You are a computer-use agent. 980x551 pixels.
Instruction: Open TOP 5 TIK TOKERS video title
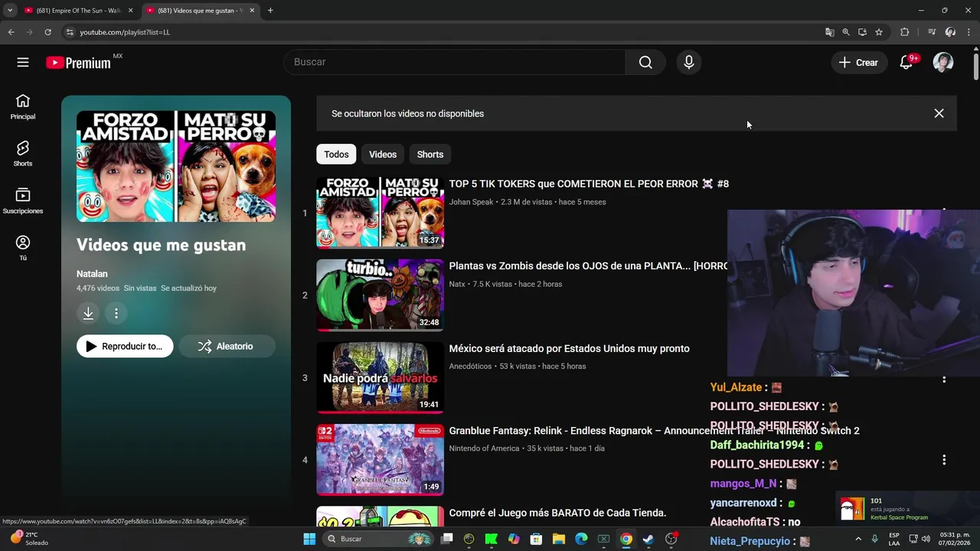pos(589,184)
